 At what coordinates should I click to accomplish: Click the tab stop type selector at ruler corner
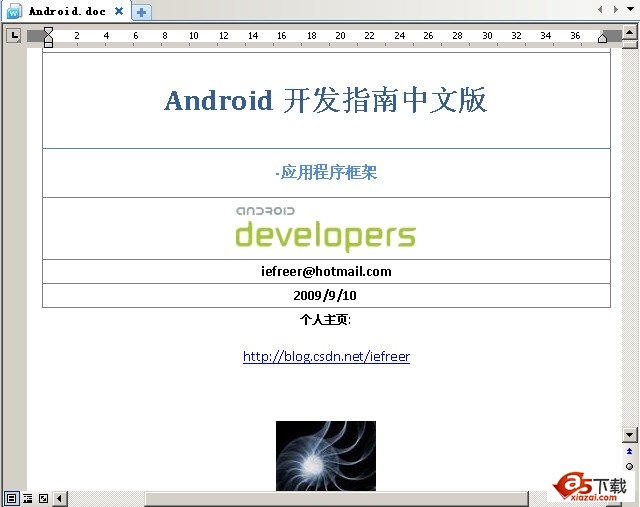tap(14, 35)
